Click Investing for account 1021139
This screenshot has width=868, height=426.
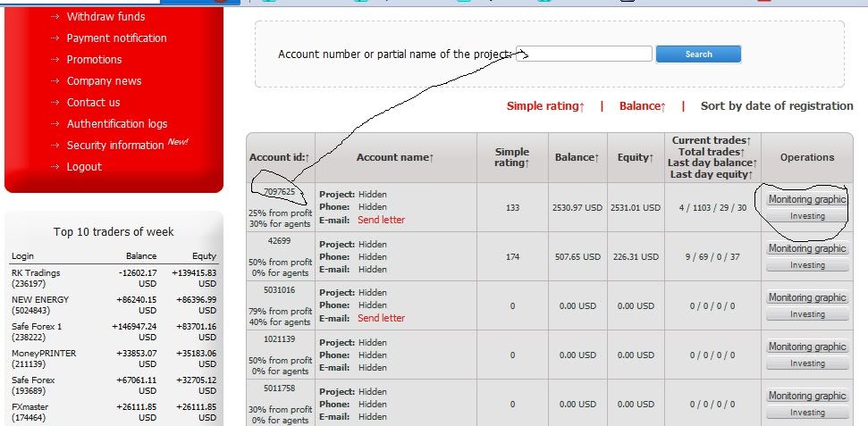click(807, 363)
